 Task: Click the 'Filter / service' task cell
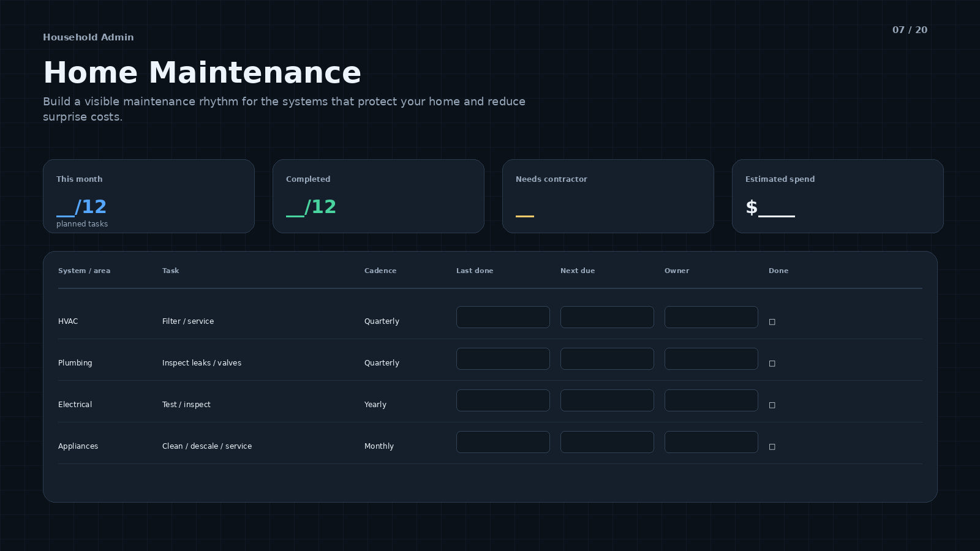188,321
